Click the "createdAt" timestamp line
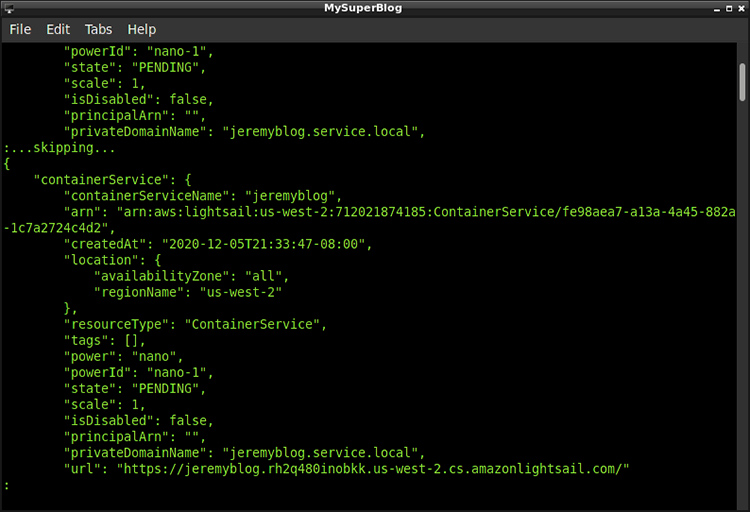This screenshot has height=512, width=750. tap(218, 244)
